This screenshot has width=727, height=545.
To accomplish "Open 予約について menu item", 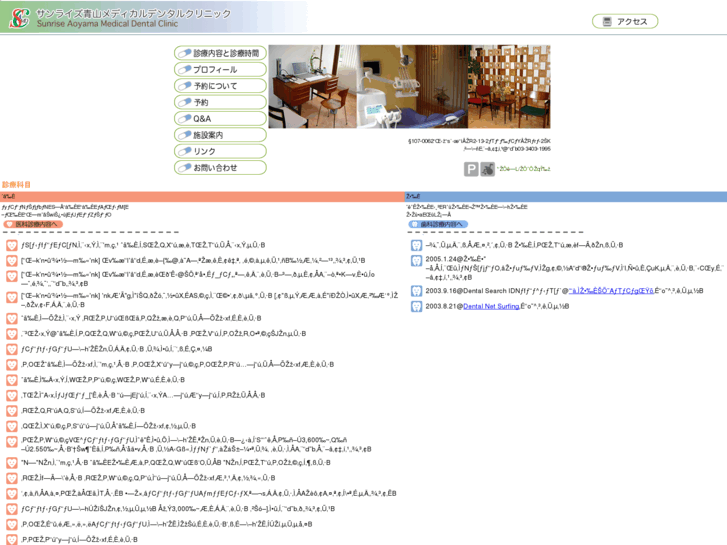I will point(220,86).
